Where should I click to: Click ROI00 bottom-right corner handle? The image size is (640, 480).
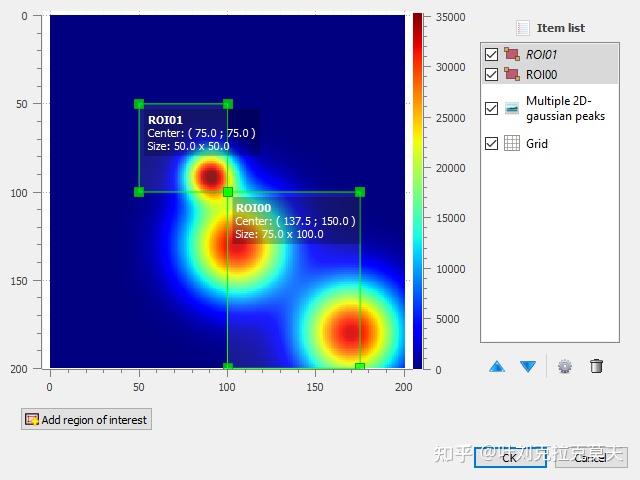click(360, 366)
